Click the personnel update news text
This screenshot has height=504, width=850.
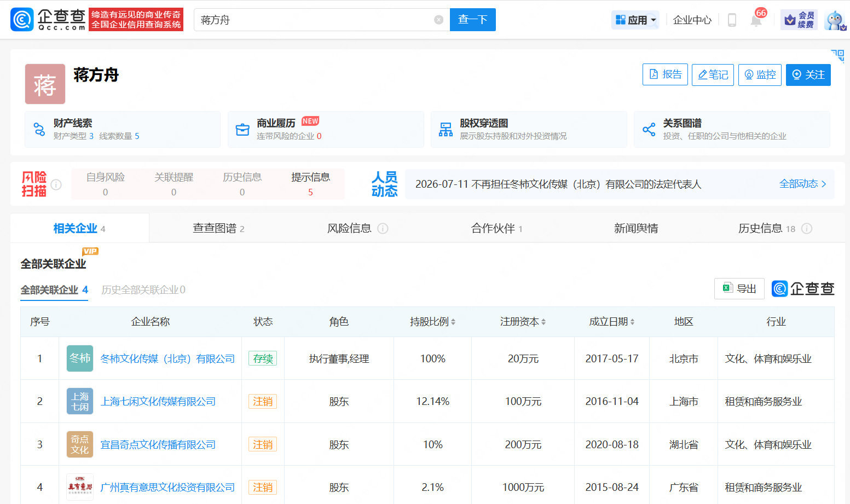(x=558, y=184)
